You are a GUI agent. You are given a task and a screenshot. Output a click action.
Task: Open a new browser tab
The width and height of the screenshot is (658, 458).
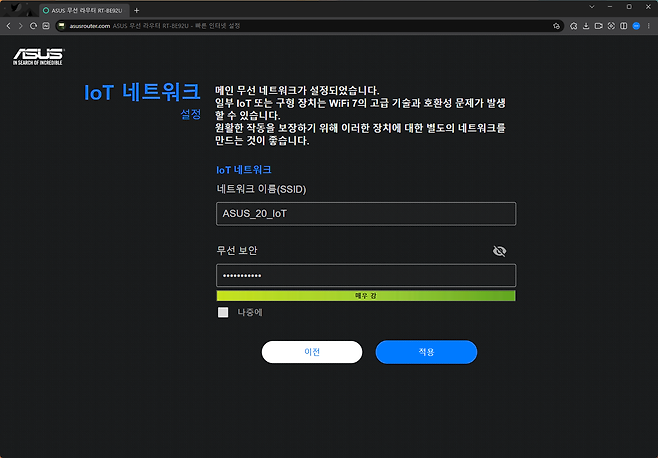click(137, 9)
